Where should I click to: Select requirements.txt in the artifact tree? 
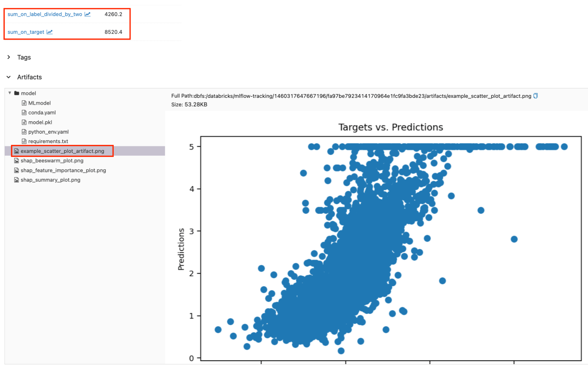point(48,141)
